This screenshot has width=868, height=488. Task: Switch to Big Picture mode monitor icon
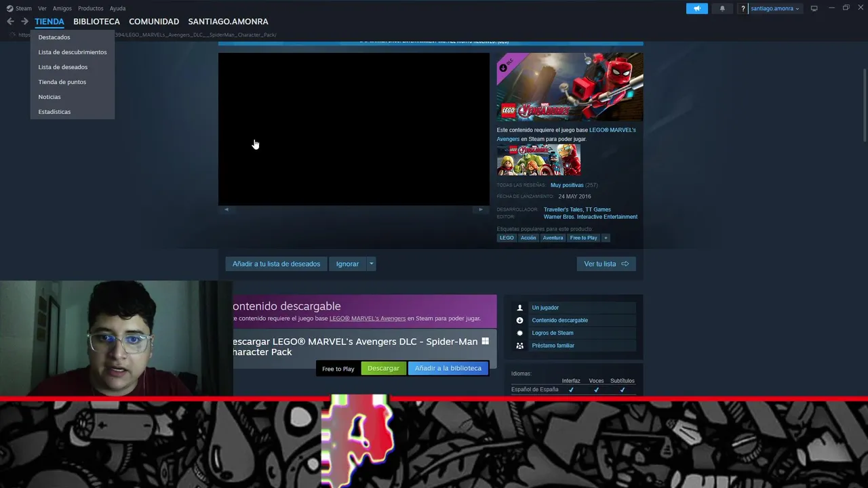[814, 8]
